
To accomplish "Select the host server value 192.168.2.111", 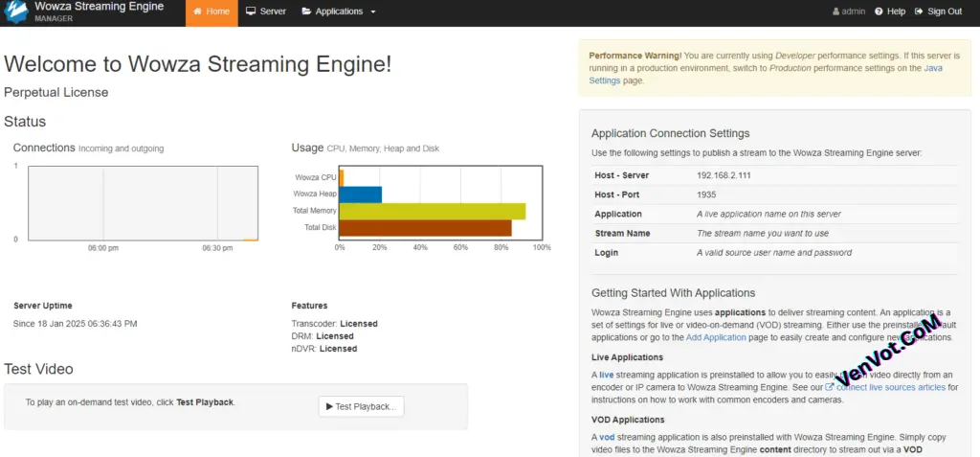I will (x=724, y=175).
